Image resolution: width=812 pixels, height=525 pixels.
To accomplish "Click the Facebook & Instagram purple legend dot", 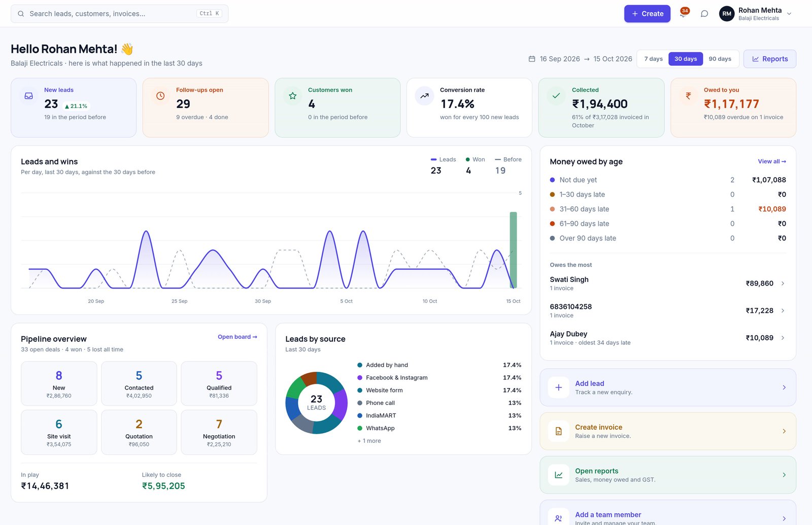I will point(360,378).
